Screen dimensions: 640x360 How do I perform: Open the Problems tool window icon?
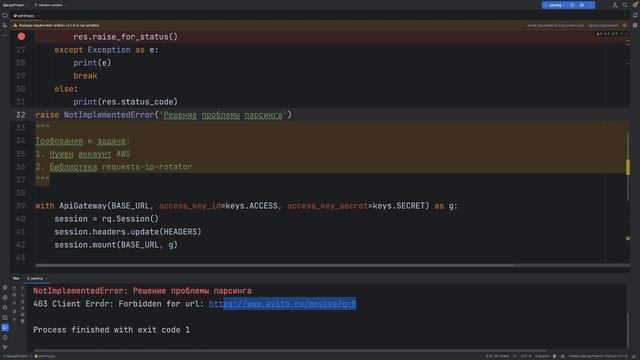click(5, 338)
